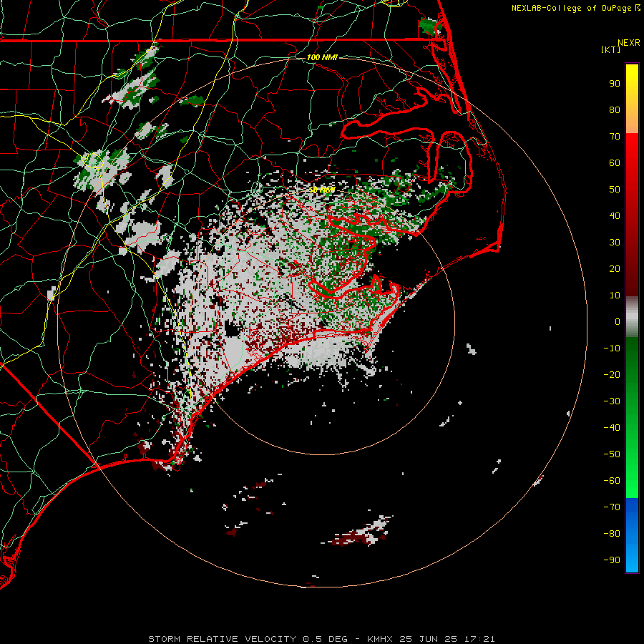Screen dimensions: 644x644
Task: Click the -80 value on velocity scale
Action: (x=612, y=534)
